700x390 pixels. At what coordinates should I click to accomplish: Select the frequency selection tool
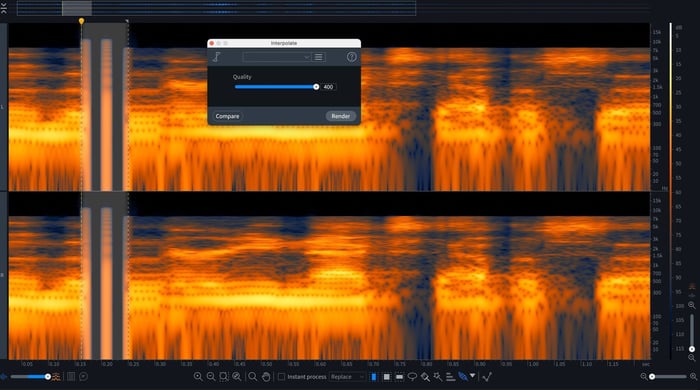tap(400, 377)
